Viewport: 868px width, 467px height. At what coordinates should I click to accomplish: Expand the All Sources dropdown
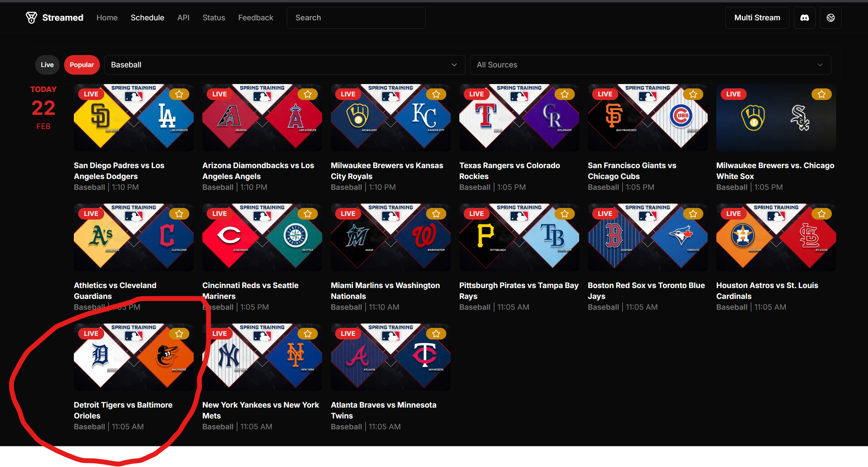(x=650, y=65)
